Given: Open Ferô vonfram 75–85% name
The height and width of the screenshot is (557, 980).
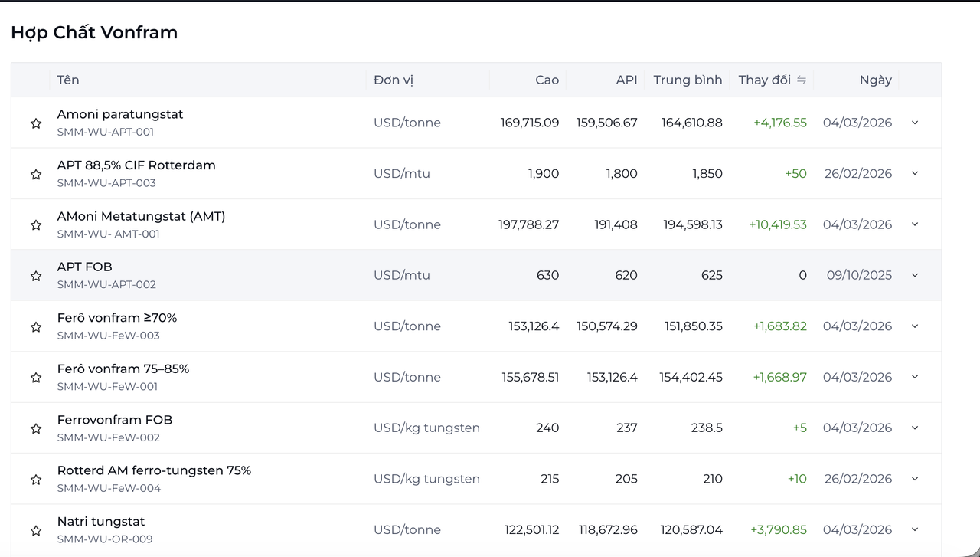Looking at the screenshot, I should point(123,369).
